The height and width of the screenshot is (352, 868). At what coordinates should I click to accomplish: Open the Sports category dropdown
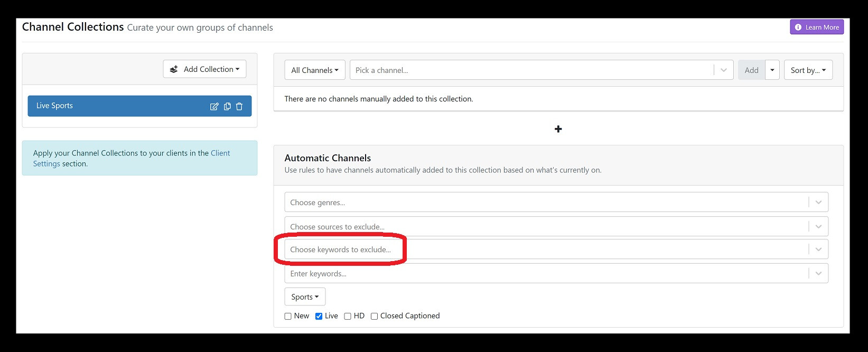pos(305,297)
